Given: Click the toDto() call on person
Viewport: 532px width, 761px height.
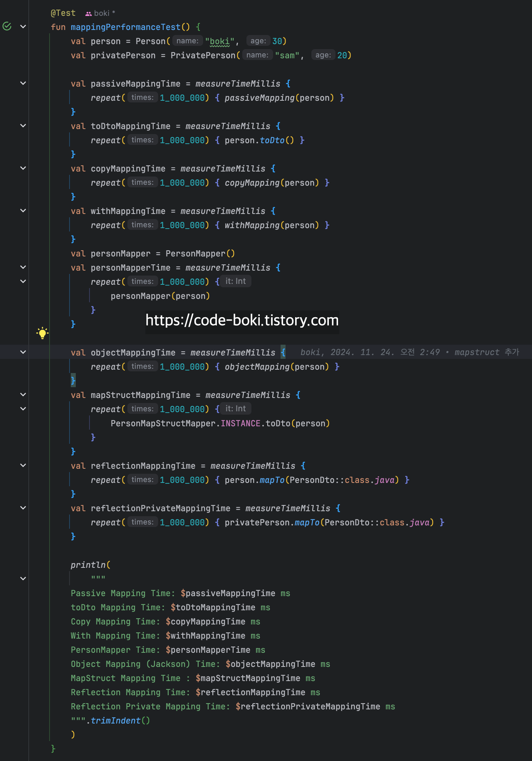Looking at the screenshot, I should click(277, 140).
